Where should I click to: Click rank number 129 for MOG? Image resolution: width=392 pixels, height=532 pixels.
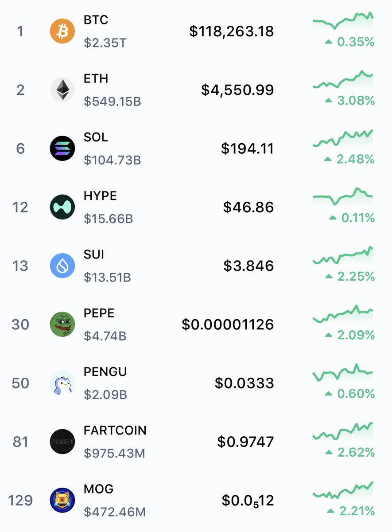[x=20, y=501]
